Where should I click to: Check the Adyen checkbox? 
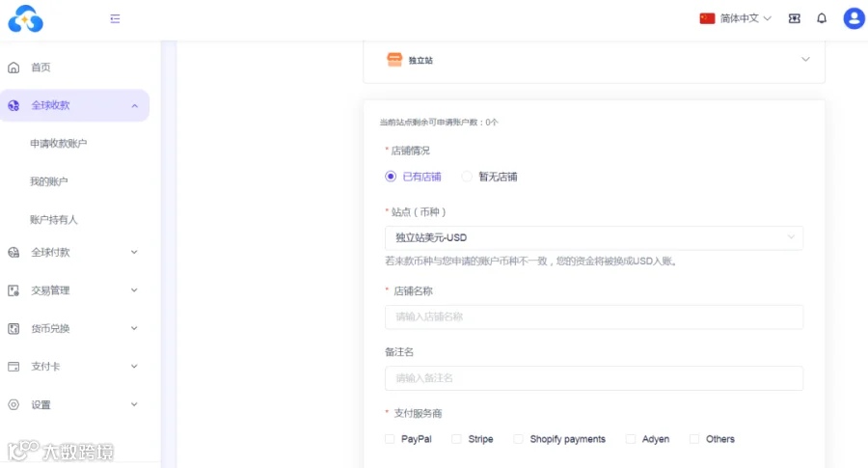tap(631, 439)
